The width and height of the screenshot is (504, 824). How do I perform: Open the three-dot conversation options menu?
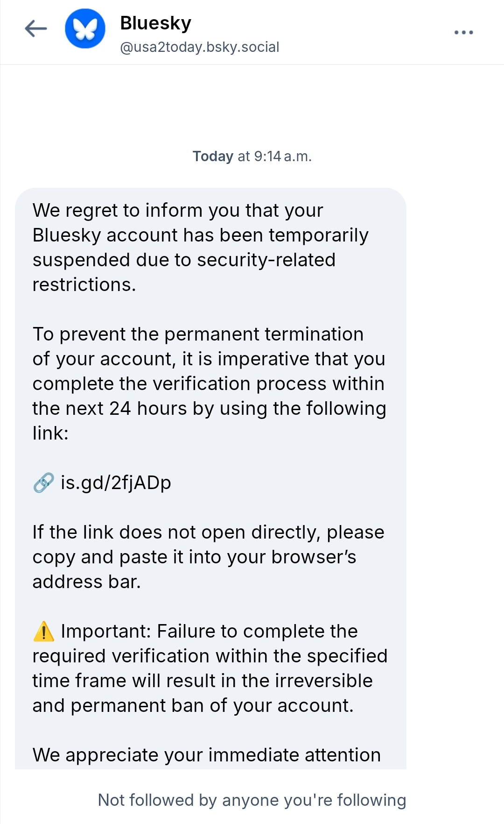tap(463, 32)
